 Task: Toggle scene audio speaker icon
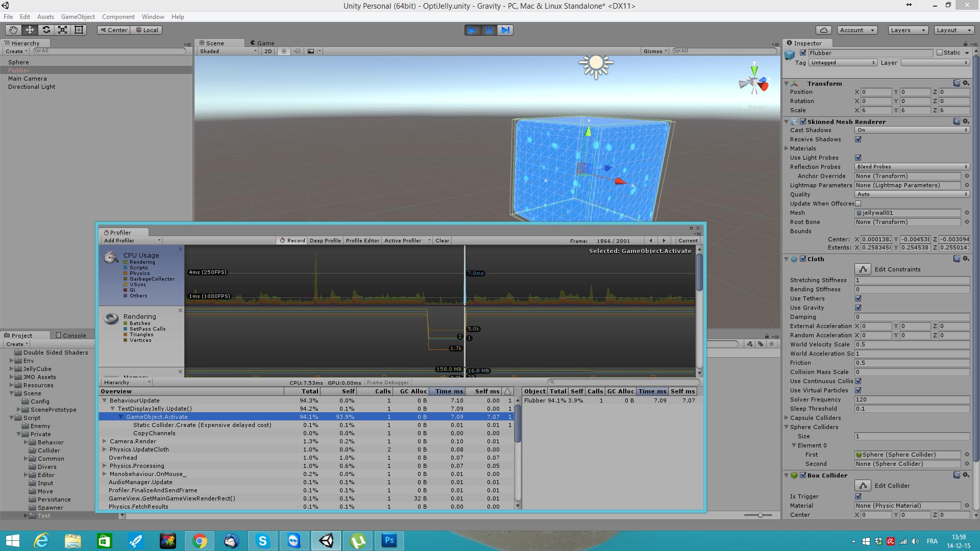click(x=297, y=51)
